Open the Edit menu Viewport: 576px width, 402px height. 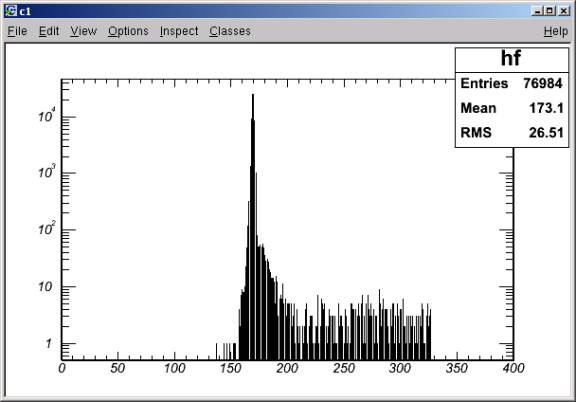click(x=49, y=31)
